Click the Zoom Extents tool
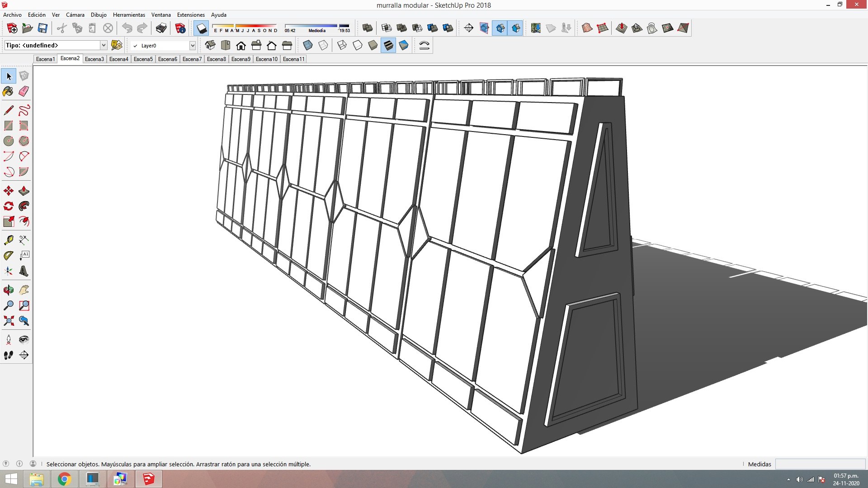 (9, 321)
